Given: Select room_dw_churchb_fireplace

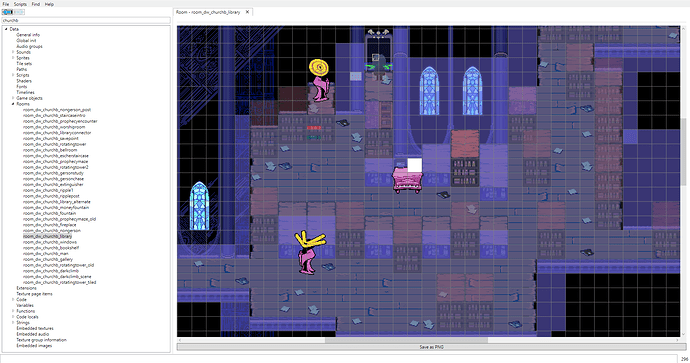Looking at the screenshot, I should (49, 225).
